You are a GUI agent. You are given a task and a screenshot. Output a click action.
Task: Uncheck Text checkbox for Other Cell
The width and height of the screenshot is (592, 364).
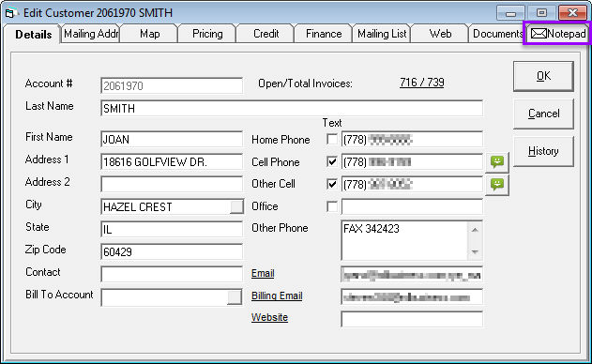332,184
